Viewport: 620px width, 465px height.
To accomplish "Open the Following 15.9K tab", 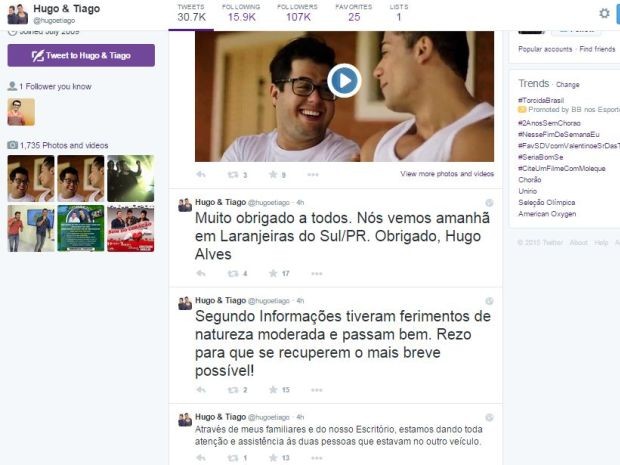I will [240, 13].
